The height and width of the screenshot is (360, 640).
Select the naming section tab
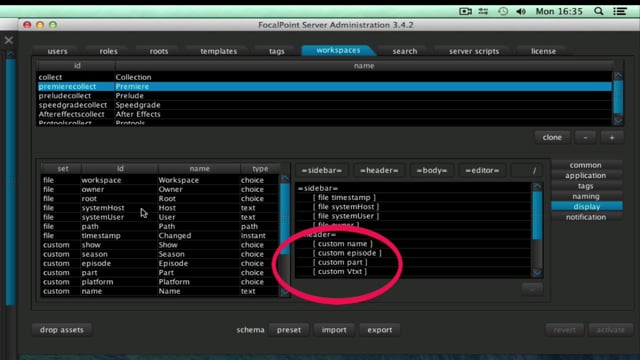point(586,196)
